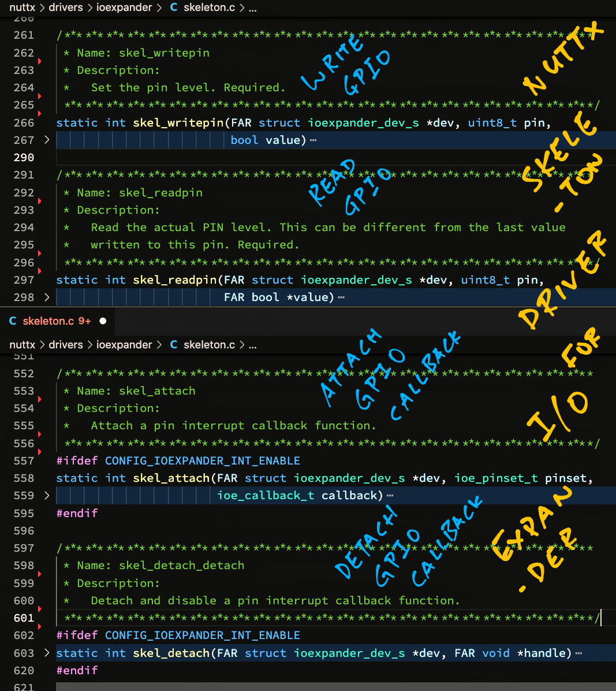The width and height of the screenshot is (616, 691).
Task: Click line number 266 in the gutter
Action: click(24, 123)
